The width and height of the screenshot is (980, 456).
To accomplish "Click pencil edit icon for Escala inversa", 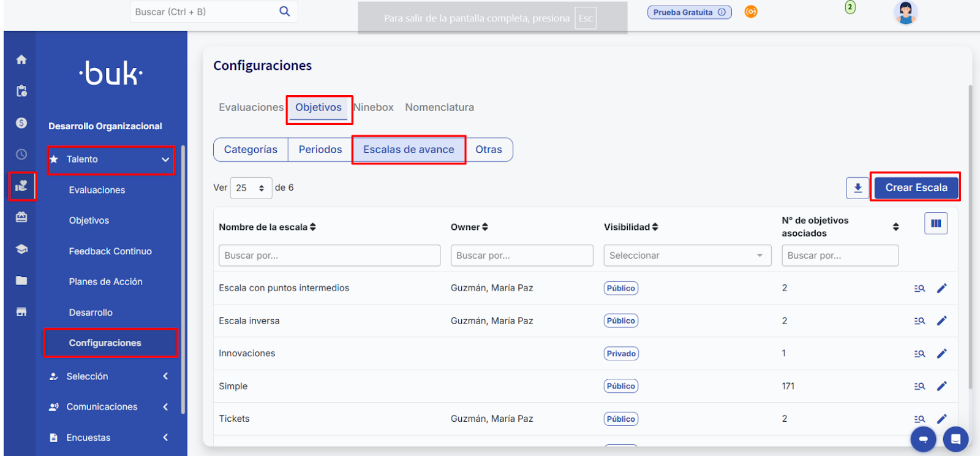I will 942,321.
